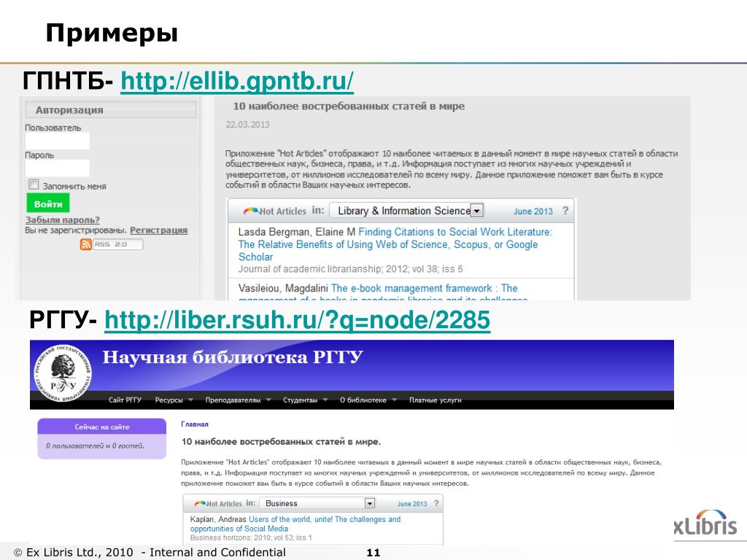Click the Научная библиотека РГГУ title
Screen dimensions: 747x560
click(x=233, y=357)
